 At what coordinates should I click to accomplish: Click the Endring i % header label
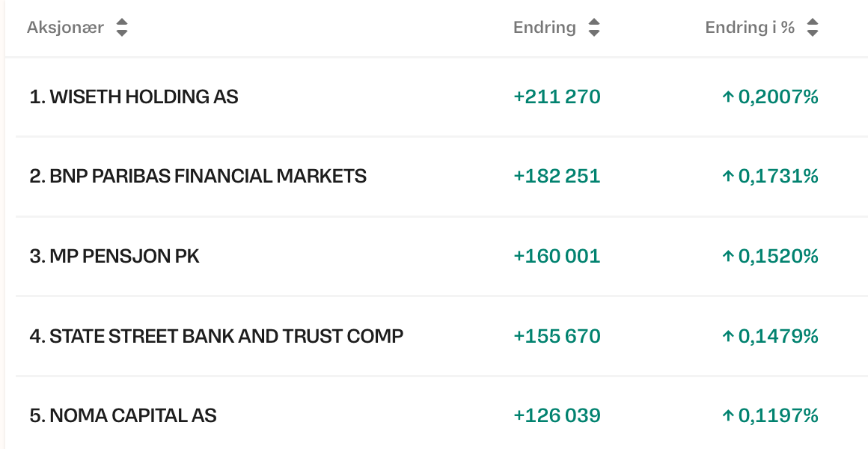click(750, 28)
